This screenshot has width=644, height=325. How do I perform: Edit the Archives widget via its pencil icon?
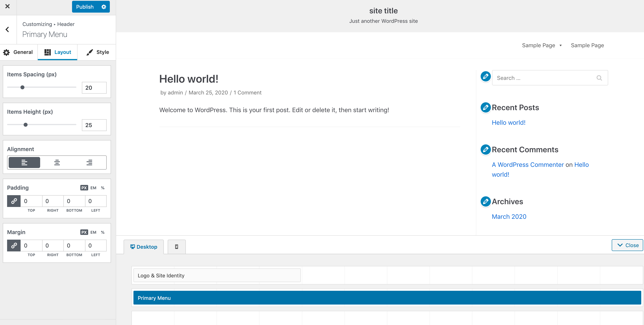click(x=486, y=202)
